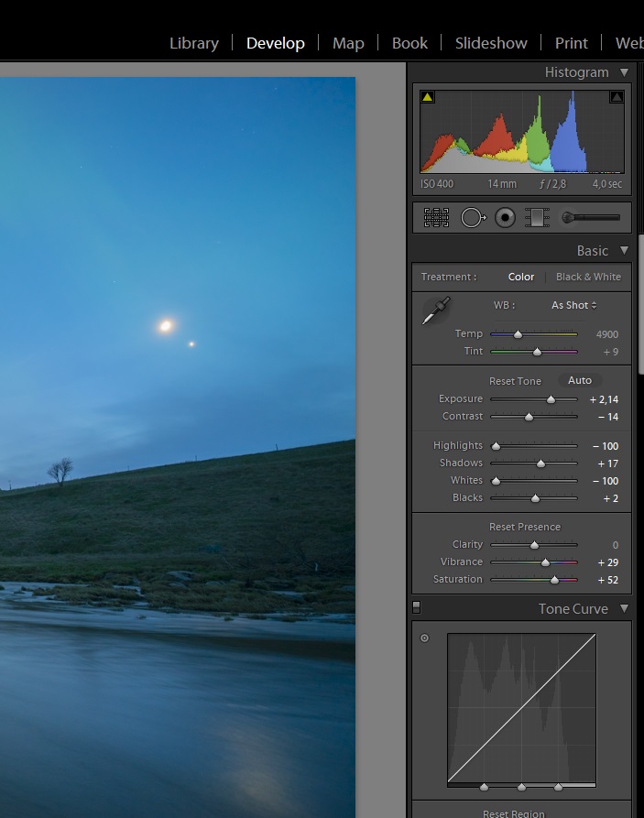Set Treatment to Black & White
The height and width of the screenshot is (818, 644).
[588, 277]
